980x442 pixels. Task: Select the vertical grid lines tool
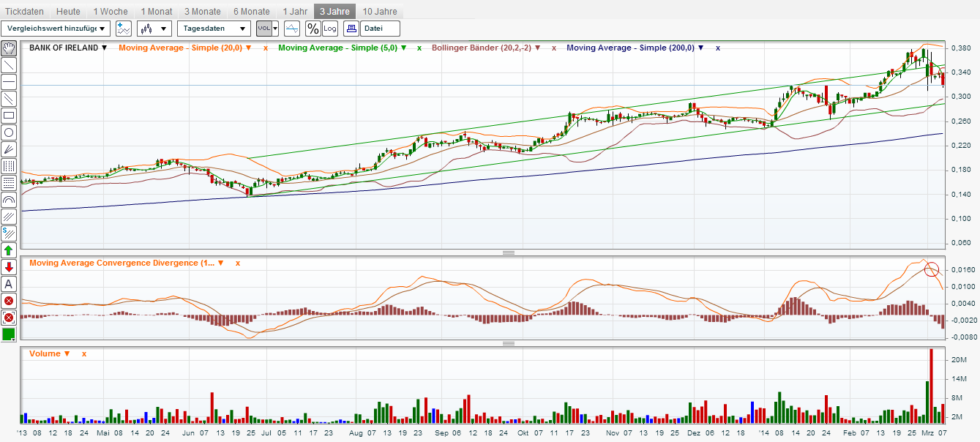[9, 166]
